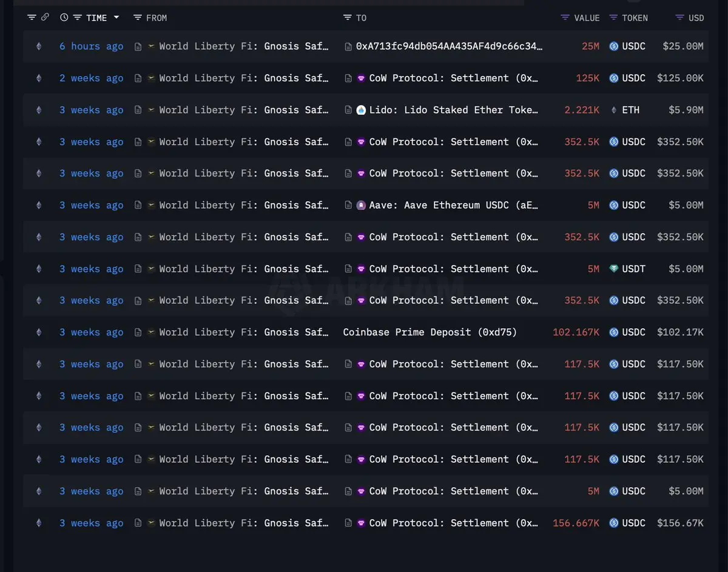Click CoW Protocol icon in the 156.667K row

(361, 523)
